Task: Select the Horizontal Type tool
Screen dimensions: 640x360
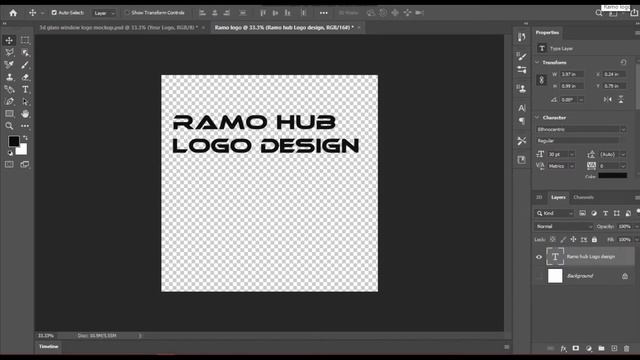Action: [x=25, y=89]
